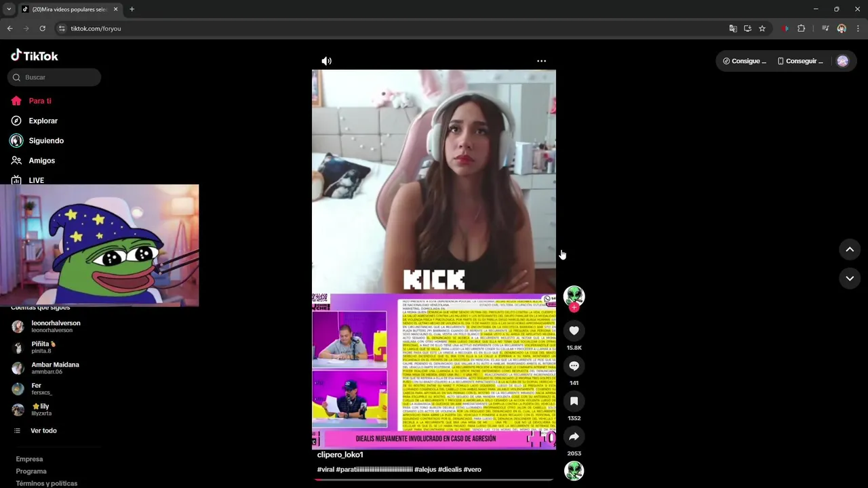The image size is (868, 488).
Task: Go to the next video with down chevron
Action: [x=850, y=279]
